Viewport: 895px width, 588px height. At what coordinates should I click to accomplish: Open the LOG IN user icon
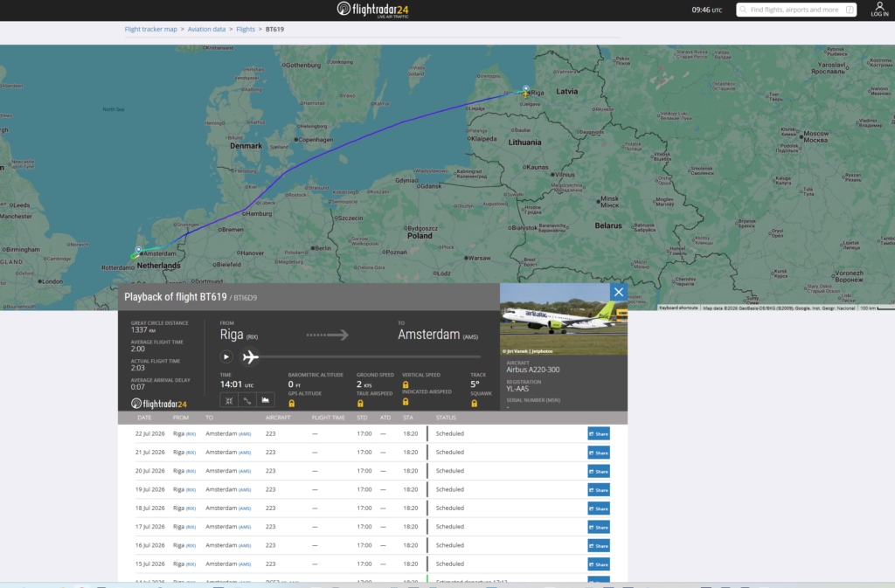[x=879, y=9]
